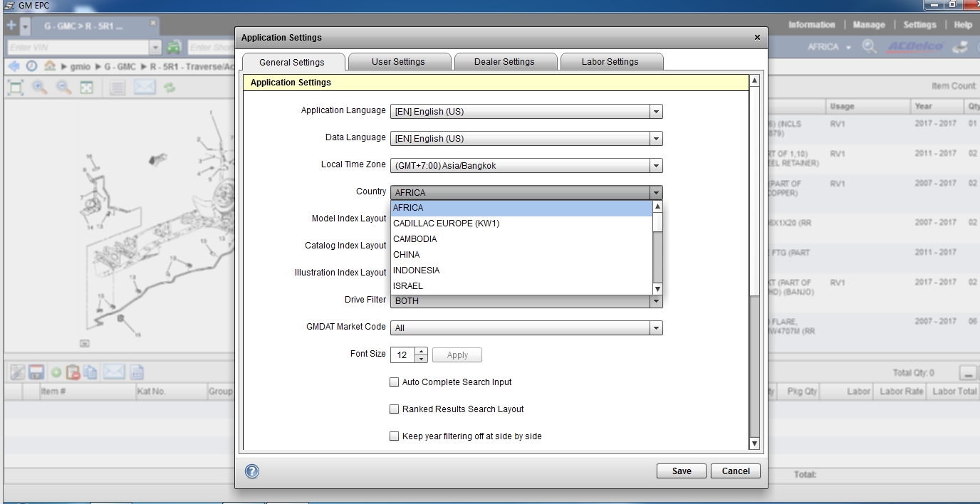Image resolution: width=980 pixels, height=504 pixels.
Task: Open the Information menu
Action: (811, 25)
